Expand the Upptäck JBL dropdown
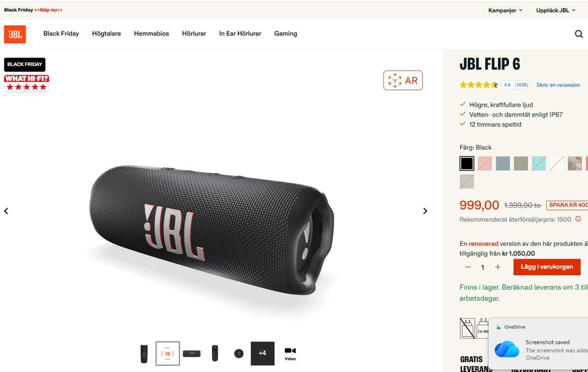This screenshot has width=588, height=372. click(556, 10)
